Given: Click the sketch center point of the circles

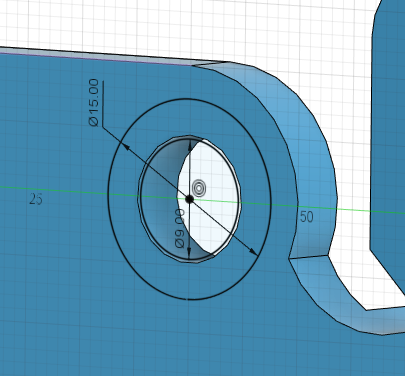Looking at the screenshot, I should (189, 199).
